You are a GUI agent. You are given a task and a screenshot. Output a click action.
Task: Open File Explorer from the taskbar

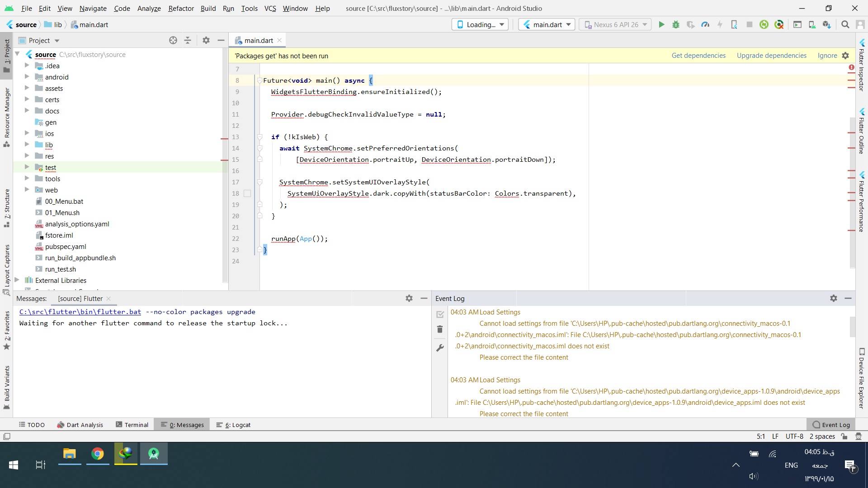(70, 454)
